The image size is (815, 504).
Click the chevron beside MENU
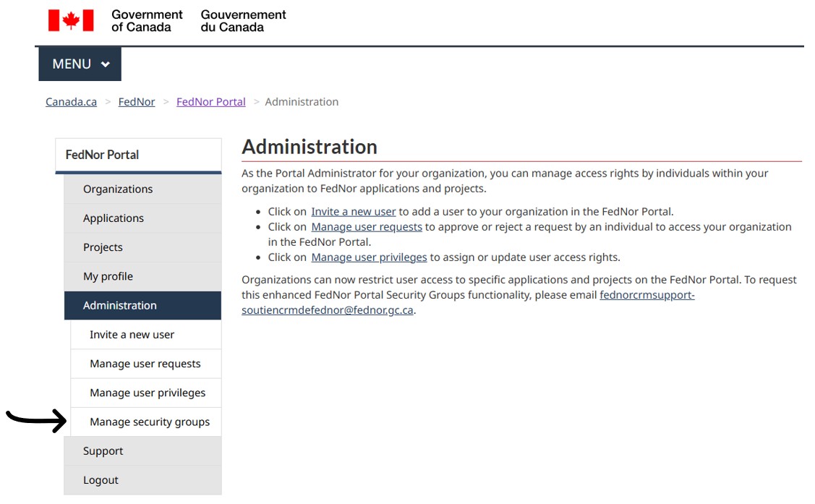pyautogui.click(x=106, y=64)
